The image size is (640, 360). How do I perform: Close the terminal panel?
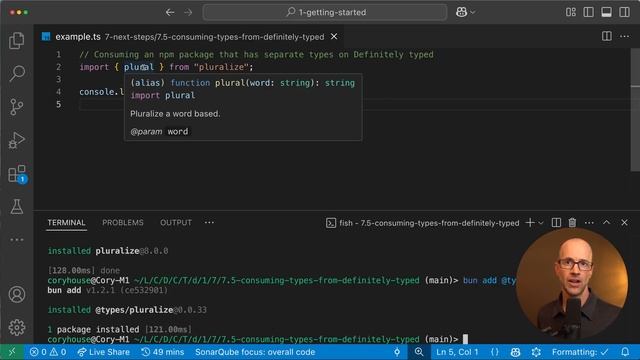tap(624, 222)
